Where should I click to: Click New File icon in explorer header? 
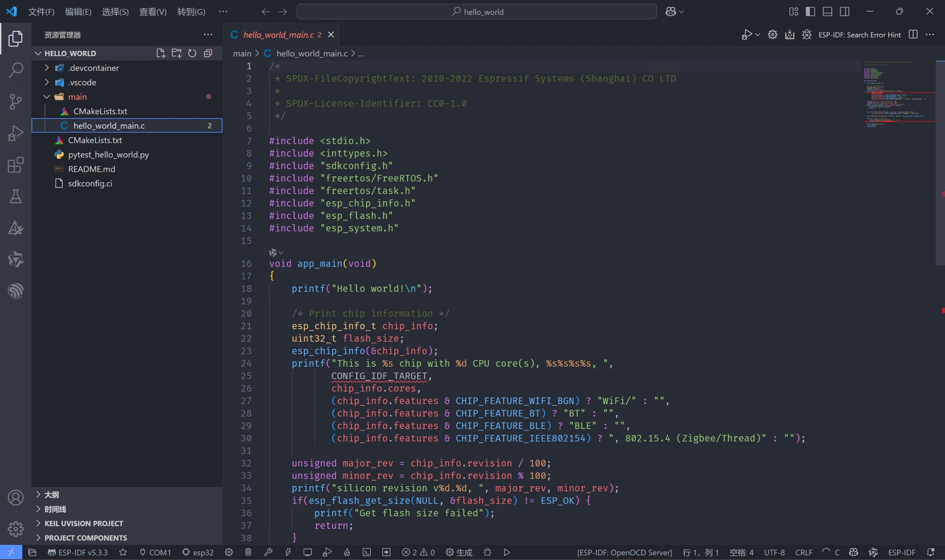[161, 53]
